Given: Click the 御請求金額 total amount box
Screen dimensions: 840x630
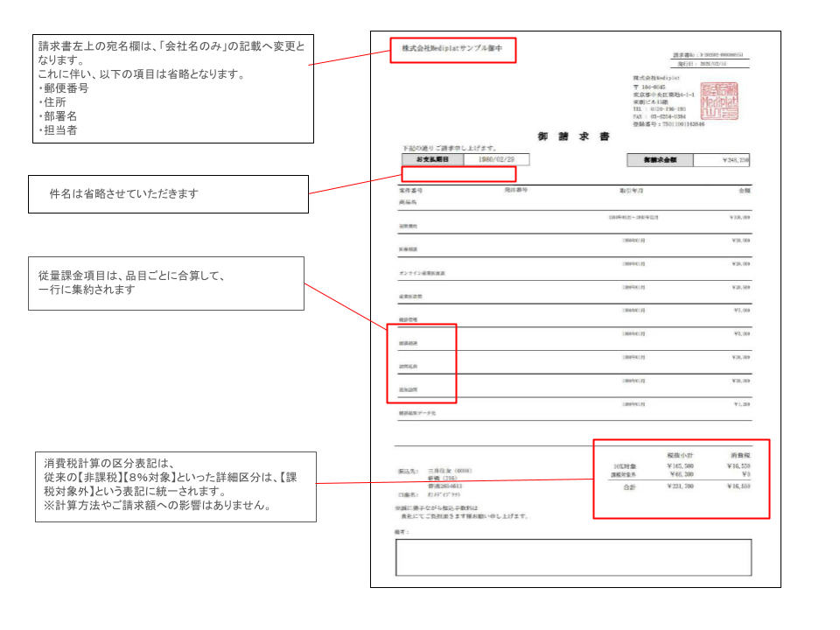Looking at the screenshot, I should pos(662,158).
